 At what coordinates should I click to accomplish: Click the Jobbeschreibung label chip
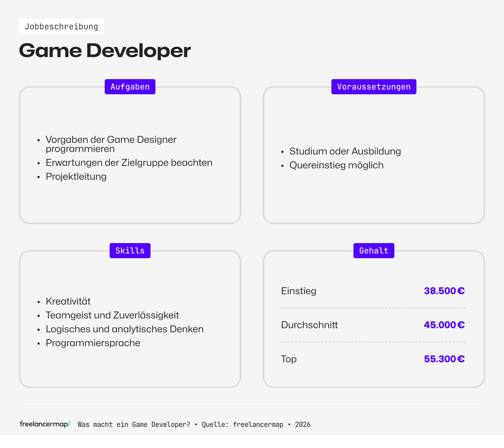point(61,26)
